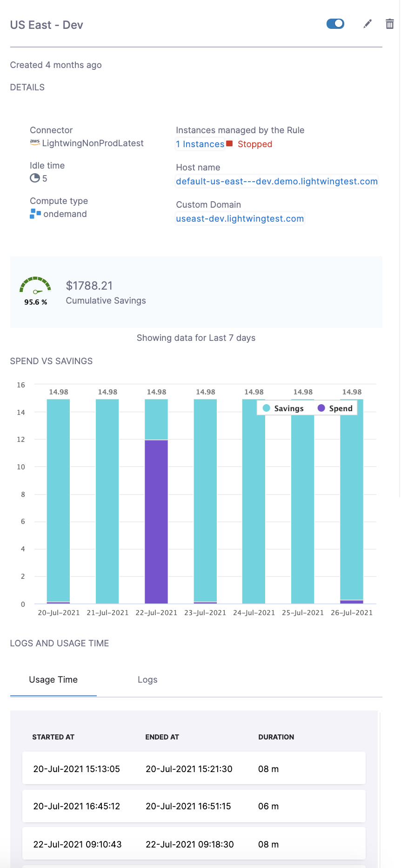
Task: Select the Usage Time tab
Action: pos(53,680)
